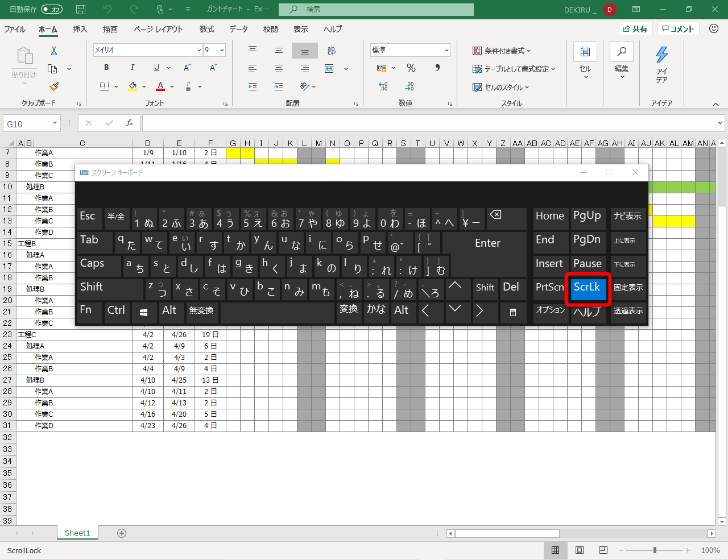Open the font name dropdown
Screen dimensions: 728x560
pyautogui.click(x=199, y=50)
